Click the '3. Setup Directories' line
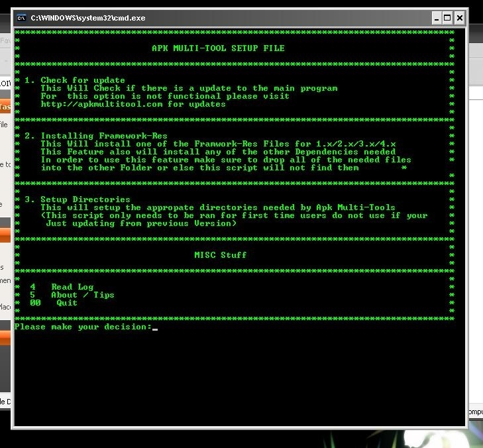Image resolution: width=483 pixels, height=448 pixels. click(78, 199)
